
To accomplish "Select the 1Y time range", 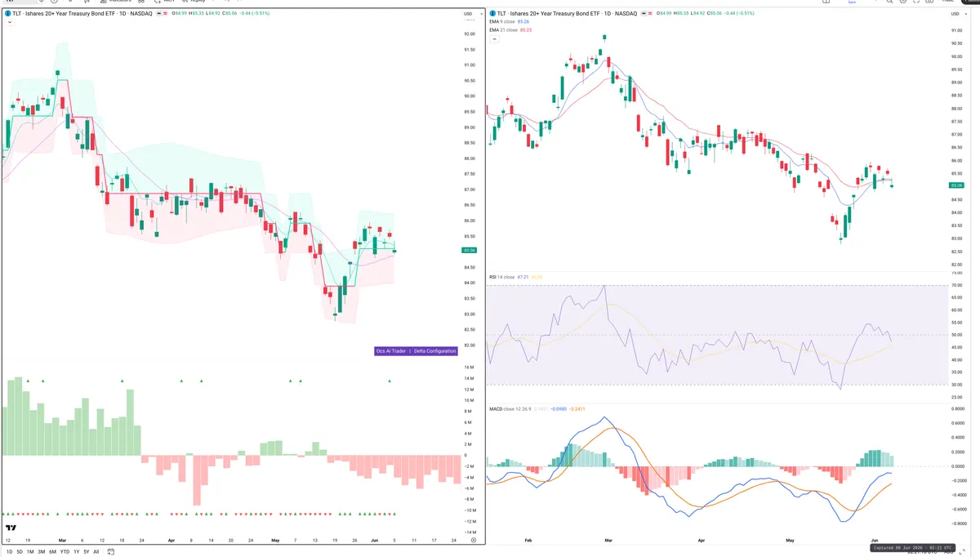I will (77, 551).
